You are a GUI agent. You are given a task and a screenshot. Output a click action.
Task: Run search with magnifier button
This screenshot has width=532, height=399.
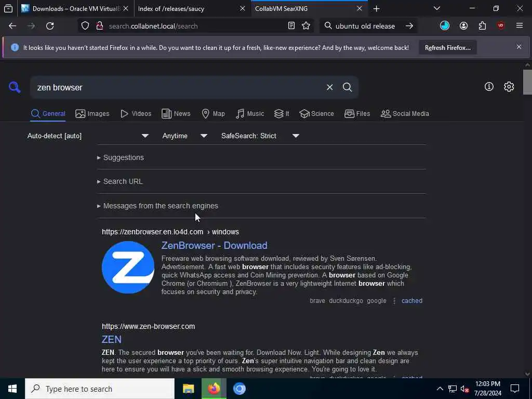[x=347, y=87]
